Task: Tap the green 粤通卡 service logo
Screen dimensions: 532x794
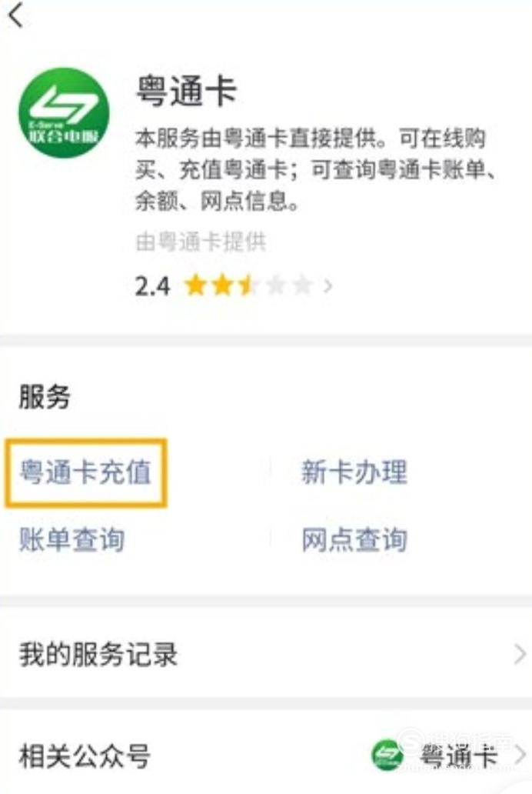Action: pos(64,113)
